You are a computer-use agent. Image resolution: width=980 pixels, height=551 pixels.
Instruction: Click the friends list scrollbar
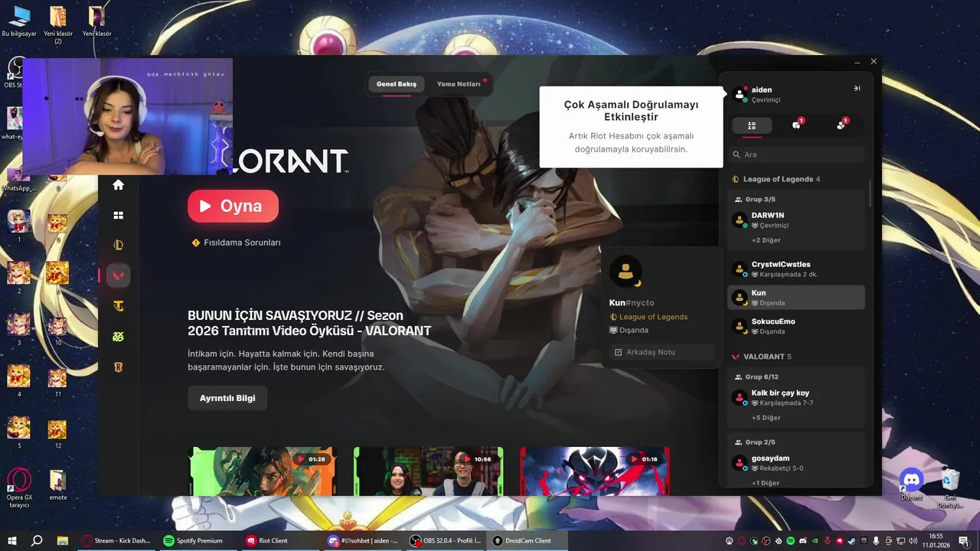[x=870, y=193]
